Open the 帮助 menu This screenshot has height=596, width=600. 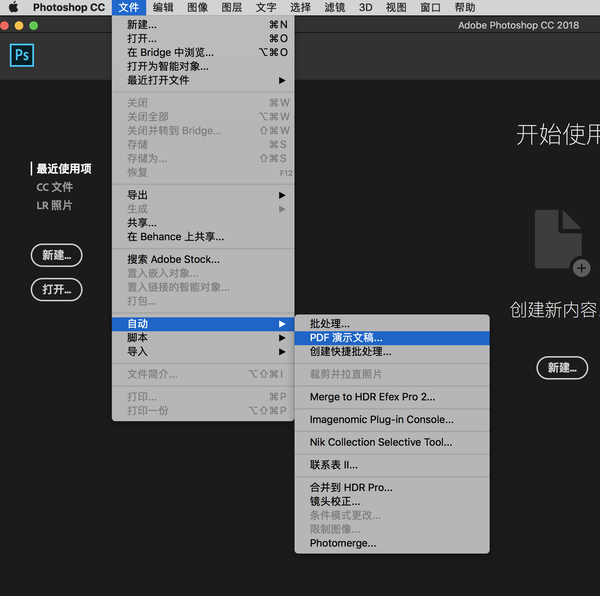pos(465,7)
